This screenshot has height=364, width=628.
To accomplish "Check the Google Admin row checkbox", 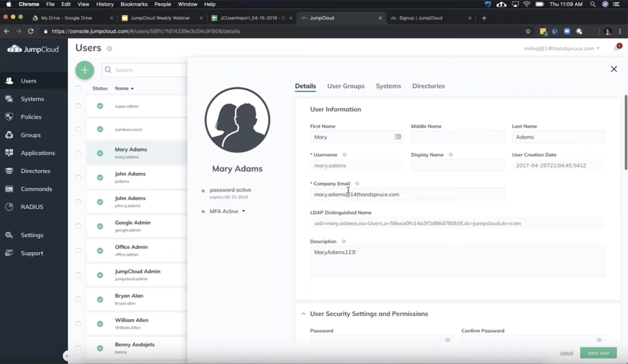I will (78, 226).
